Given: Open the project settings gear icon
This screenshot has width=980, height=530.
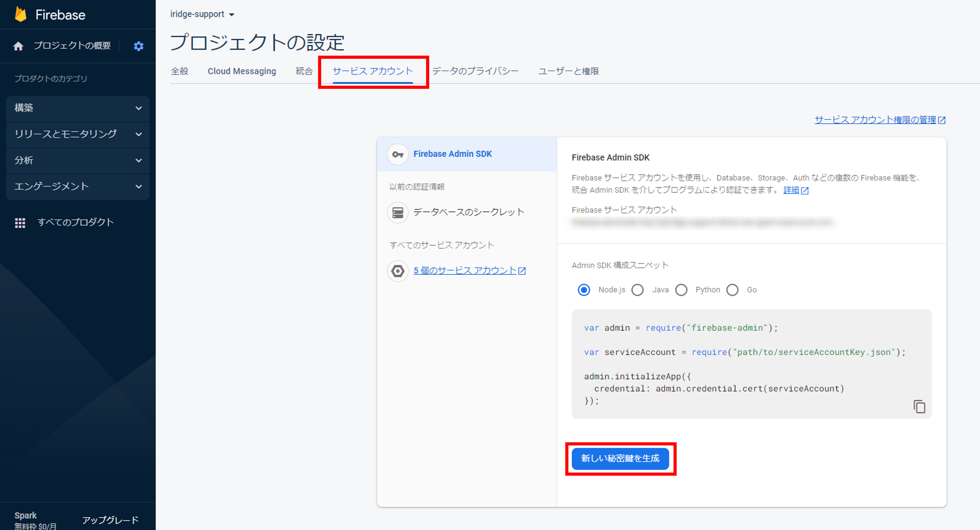Looking at the screenshot, I should pos(139,46).
